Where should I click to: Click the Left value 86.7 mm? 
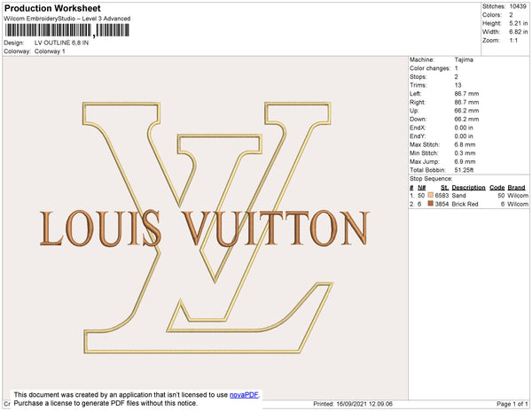pyautogui.click(x=466, y=94)
